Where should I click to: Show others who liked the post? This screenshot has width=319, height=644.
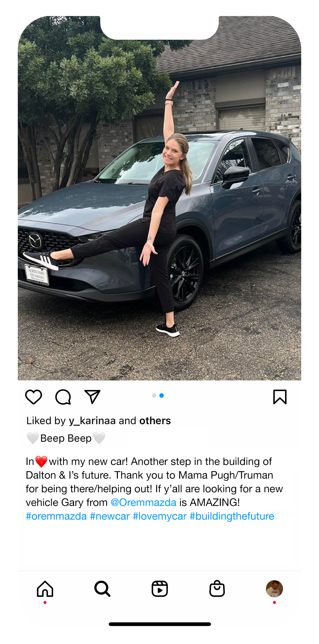tap(155, 421)
